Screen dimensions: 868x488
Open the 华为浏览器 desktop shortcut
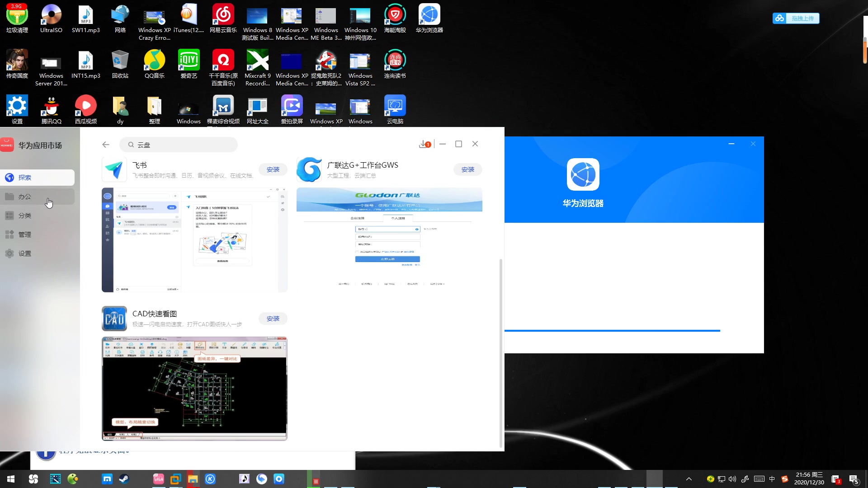429,19
